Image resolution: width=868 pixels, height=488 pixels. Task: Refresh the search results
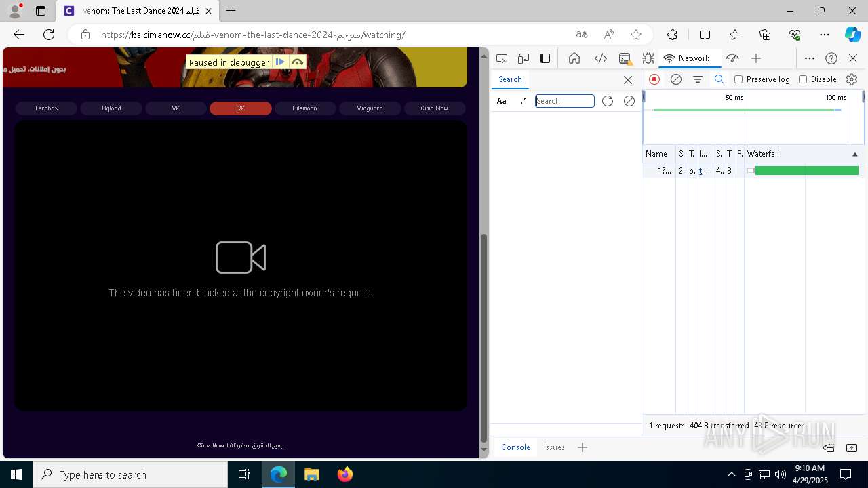(x=608, y=101)
